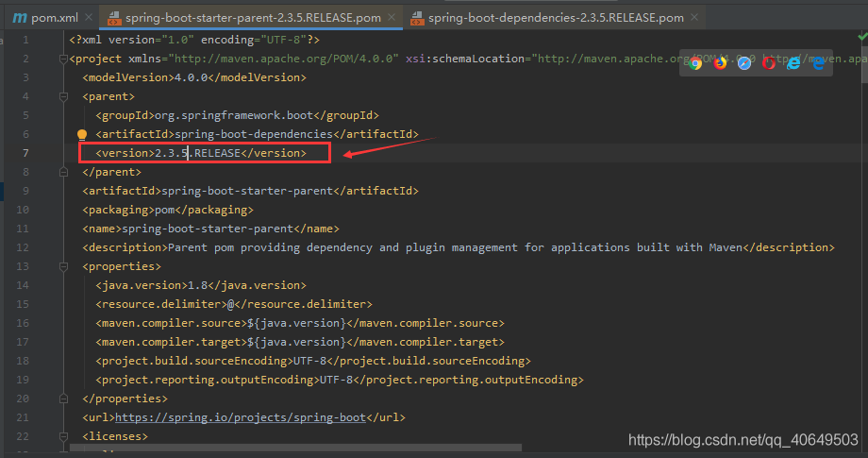Click modelVersion 4.0.0 line
The width and height of the screenshot is (868, 458).
point(194,77)
